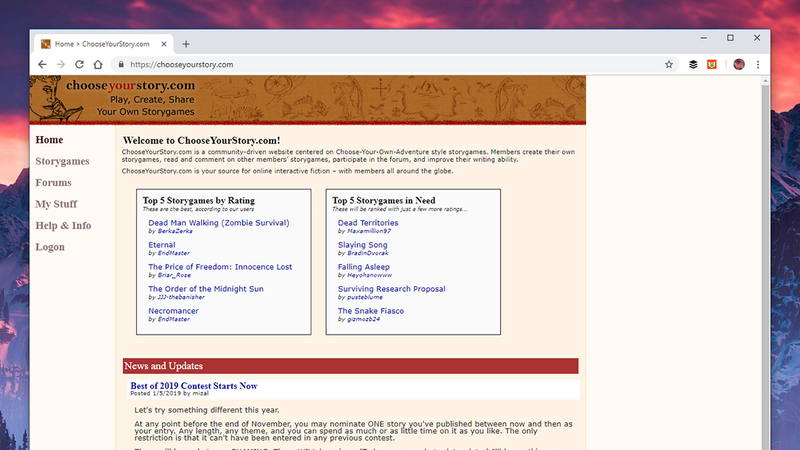Screen dimensions: 800x450
Task: Click the page vertical scrollbar
Action: click(765, 267)
